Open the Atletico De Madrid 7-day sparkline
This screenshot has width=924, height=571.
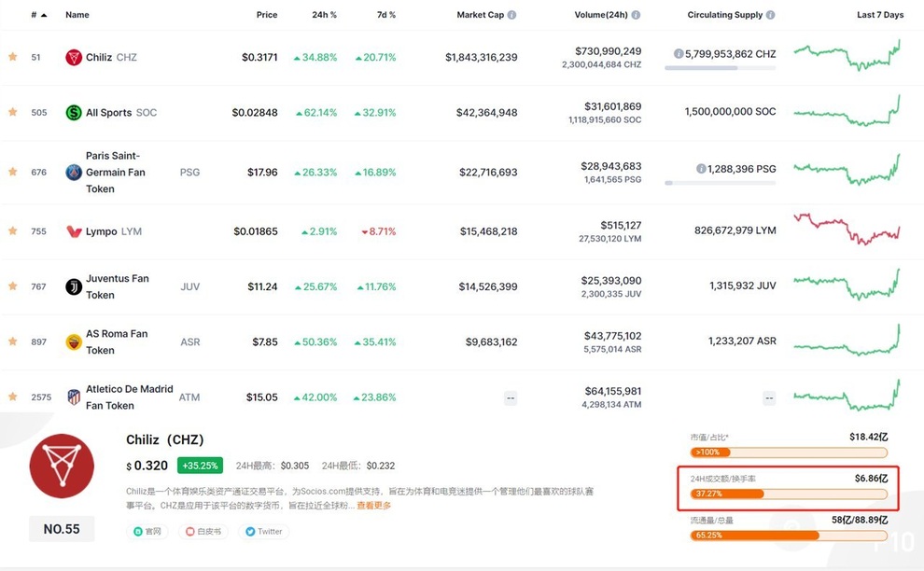tap(847, 396)
